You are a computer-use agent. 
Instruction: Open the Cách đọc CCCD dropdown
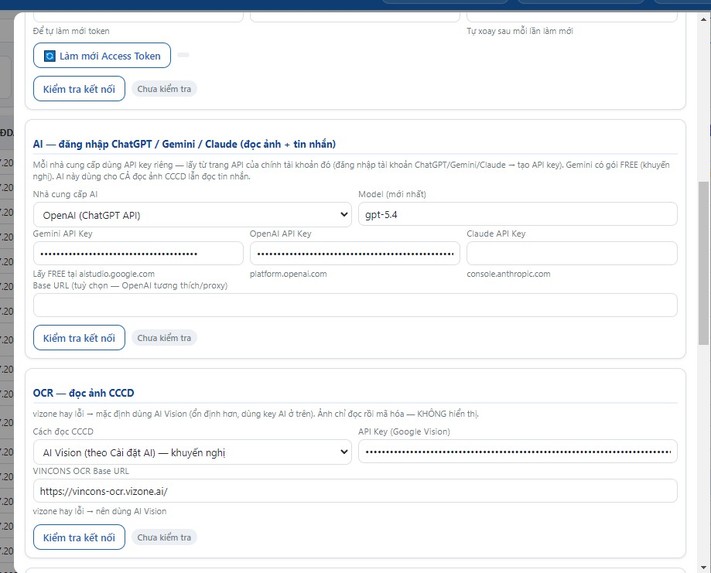pyautogui.click(x=192, y=452)
